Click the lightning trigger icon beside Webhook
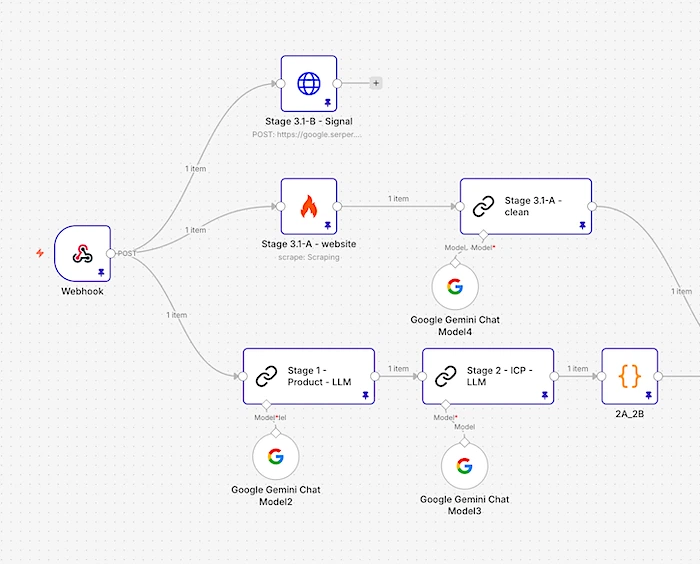700x564 pixels. pos(40,253)
